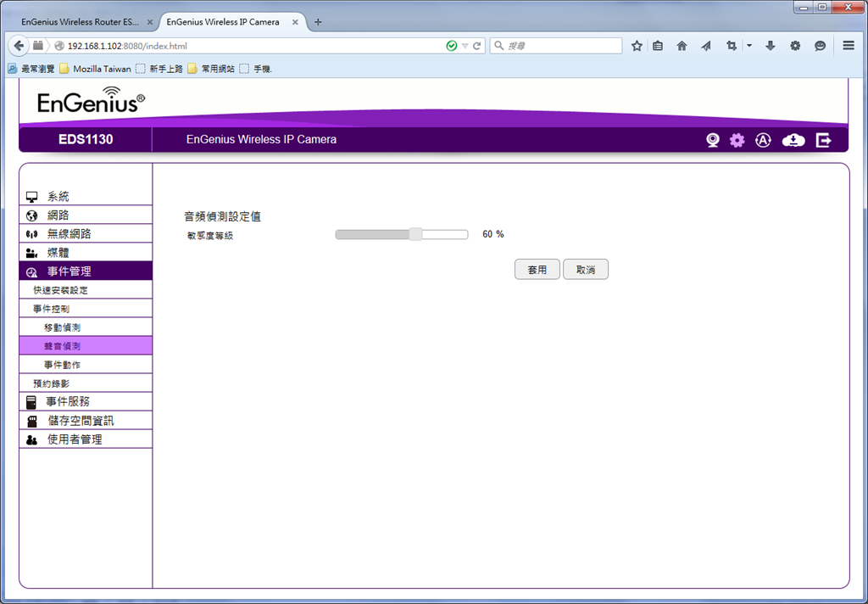Apply settings with the 套用 button
The width and height of the screenshot is (868, 604).
537,269
